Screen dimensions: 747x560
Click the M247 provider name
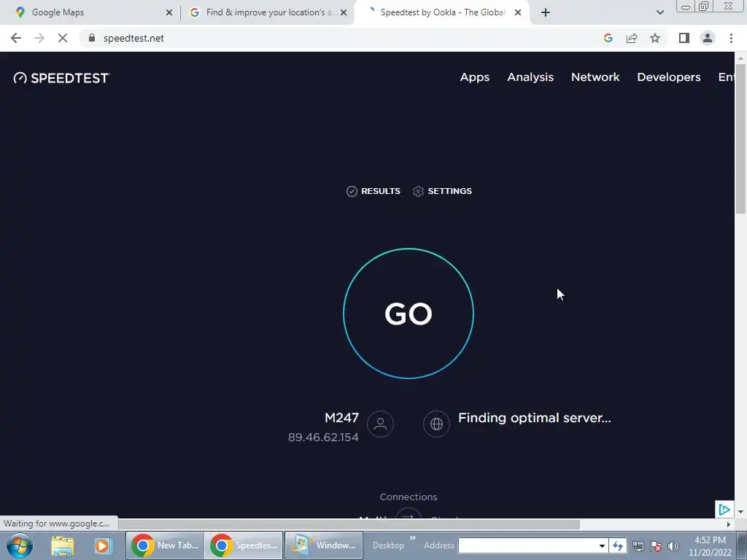pos(341,418)
